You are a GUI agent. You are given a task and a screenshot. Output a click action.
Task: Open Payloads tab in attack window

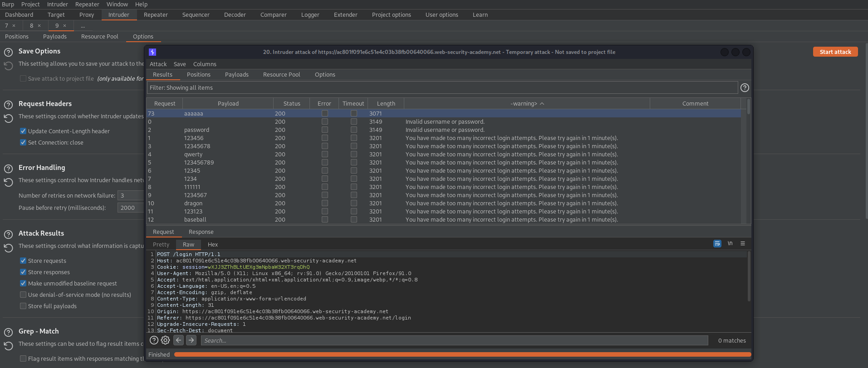coord(237,75)
